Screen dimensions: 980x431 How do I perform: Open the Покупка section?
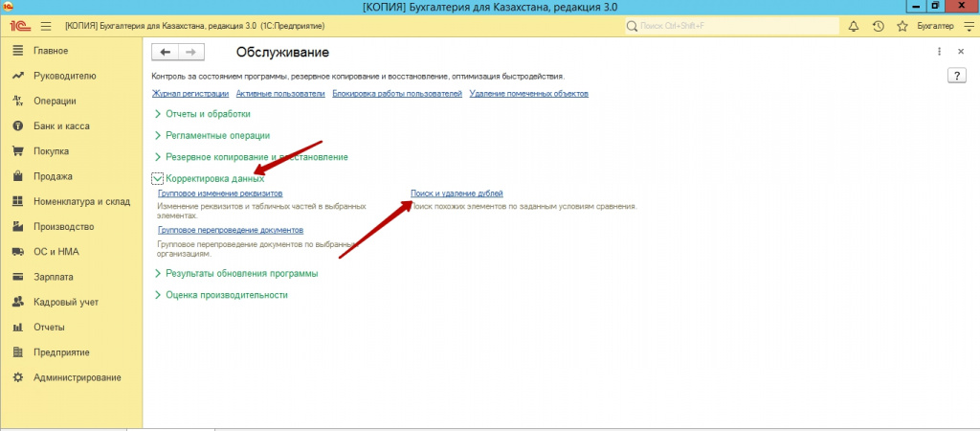click(52, 150)
